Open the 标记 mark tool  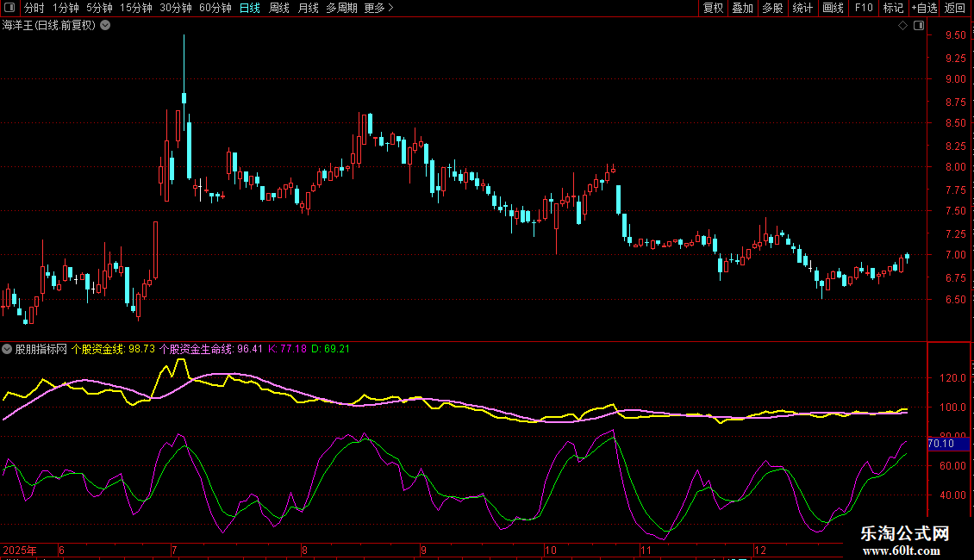tap(893, 8)
